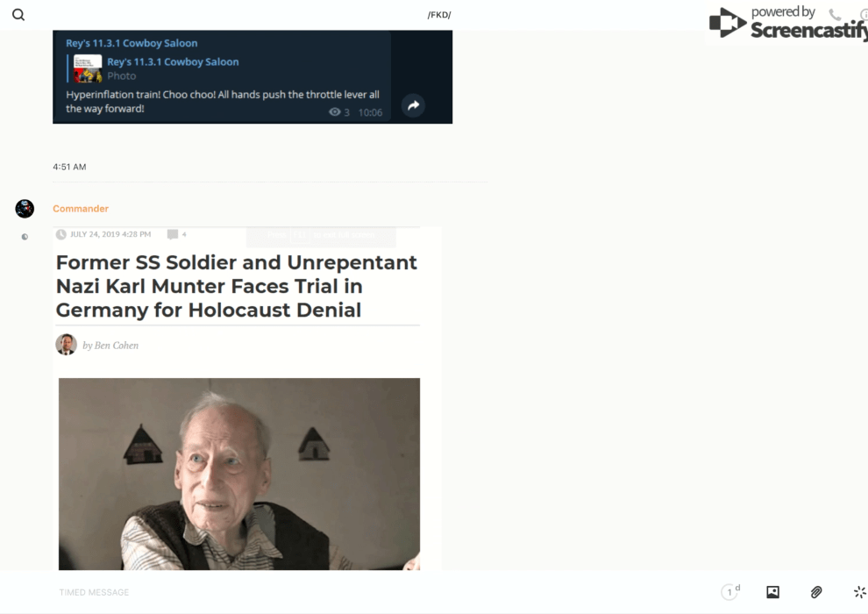The width and height of the screenshot is (868, 614).
Task: Open Rey's 11.3.1 Cowboy Saloon channel header
Action: click(132, 43)
